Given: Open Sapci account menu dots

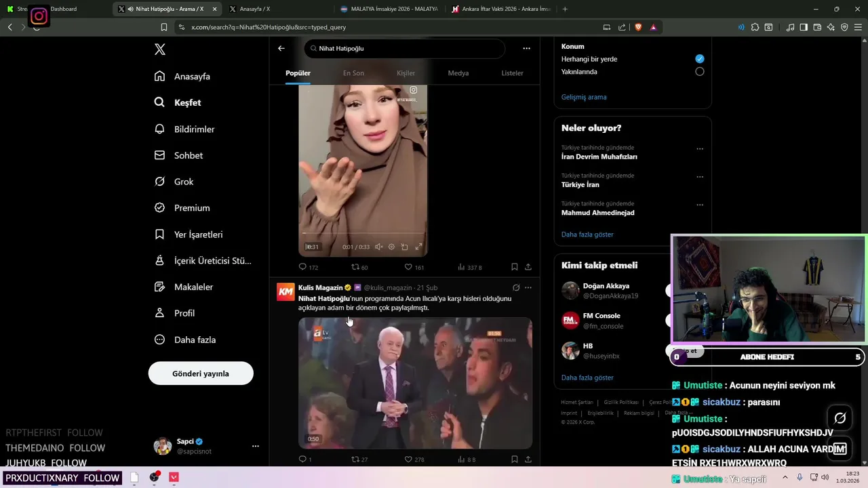Looking at the screenshot, I should pos(256,446).
